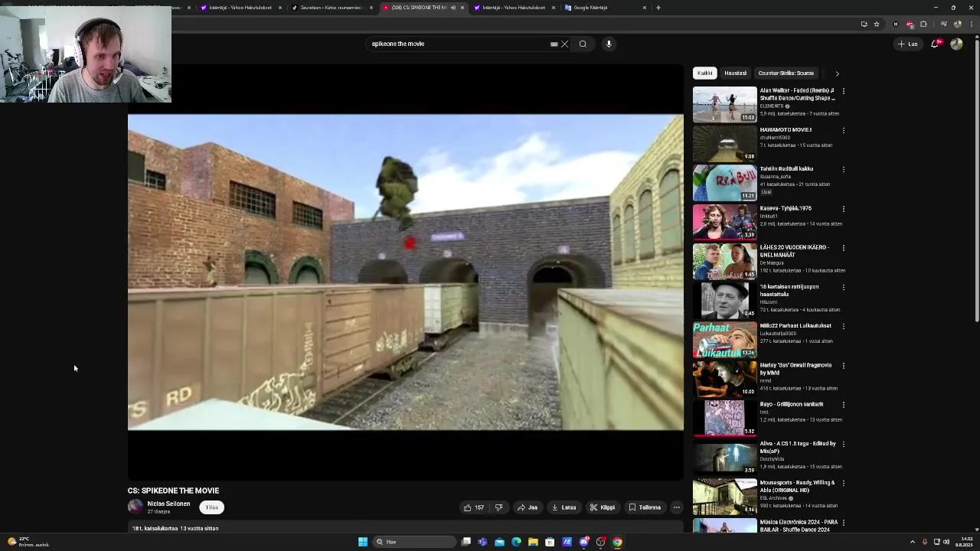Open options menu for Tehtiin RedBull kakku
980x551 pixels.
[x=843, y=169]
